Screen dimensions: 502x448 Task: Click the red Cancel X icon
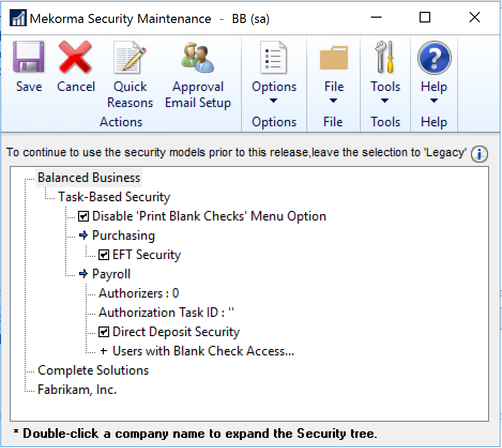75,58
